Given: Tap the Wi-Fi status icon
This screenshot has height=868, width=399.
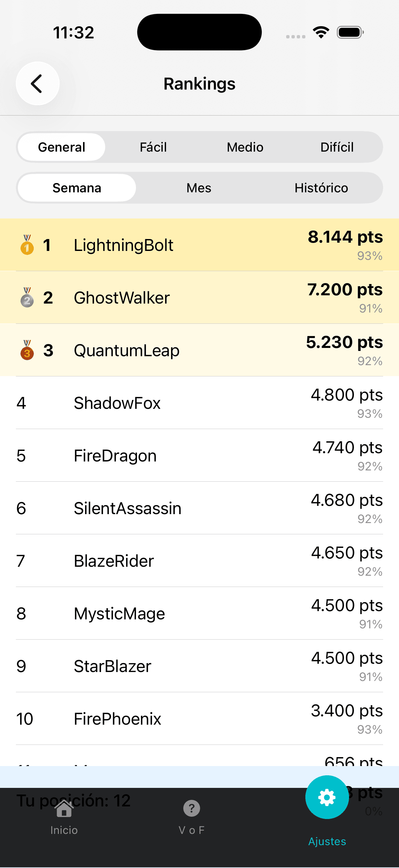Looking at the screenshot, I should point(321,32).
